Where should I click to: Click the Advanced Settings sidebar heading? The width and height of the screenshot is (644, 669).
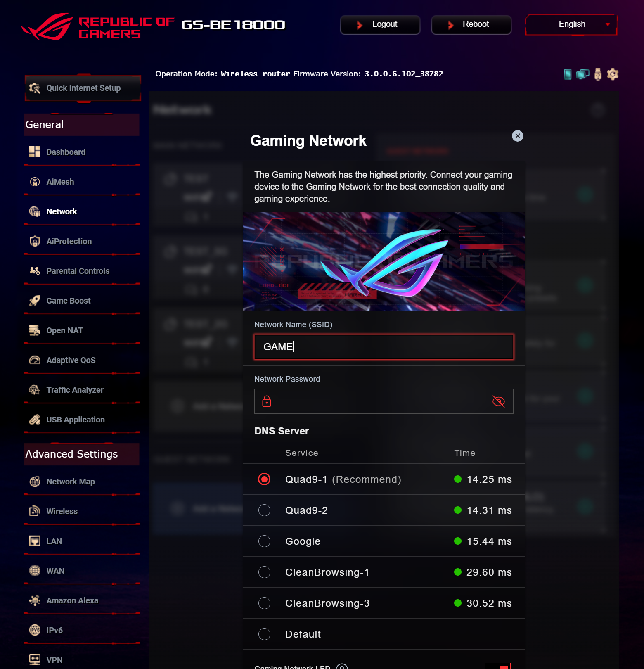[71, 454]
